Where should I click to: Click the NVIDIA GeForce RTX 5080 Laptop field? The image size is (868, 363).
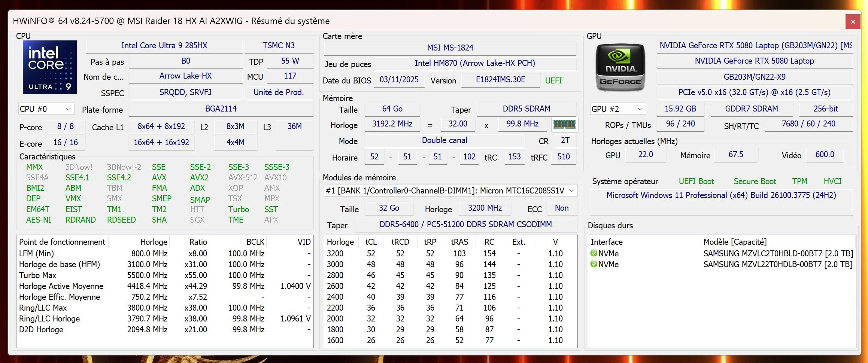click(x=754, y=61)
